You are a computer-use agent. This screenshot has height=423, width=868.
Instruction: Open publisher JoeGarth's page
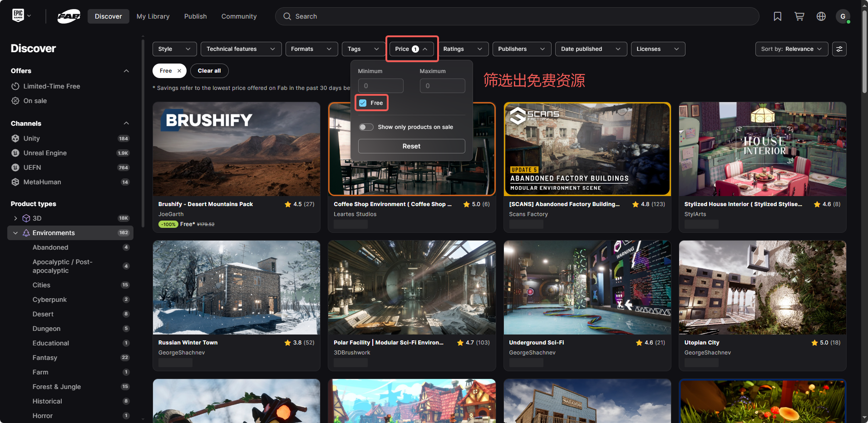click(x=171, y=214)
